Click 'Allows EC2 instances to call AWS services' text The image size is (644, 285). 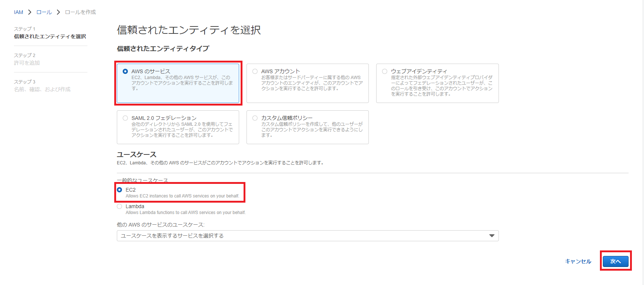[x=182, y=196]
